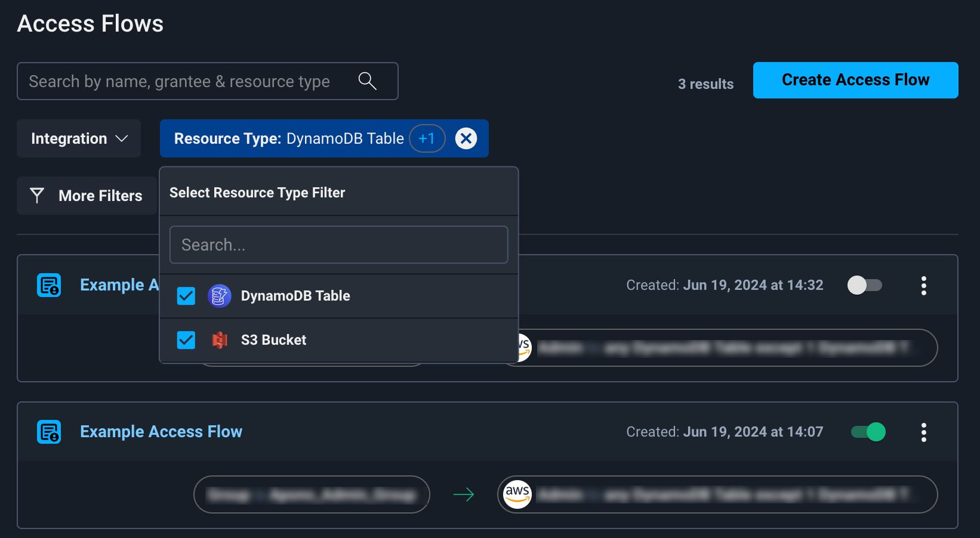Screen dimensions: 980x538
Task: Uncheck the DynamoDB Table checkbox
Action: click(x=186, y=296)
